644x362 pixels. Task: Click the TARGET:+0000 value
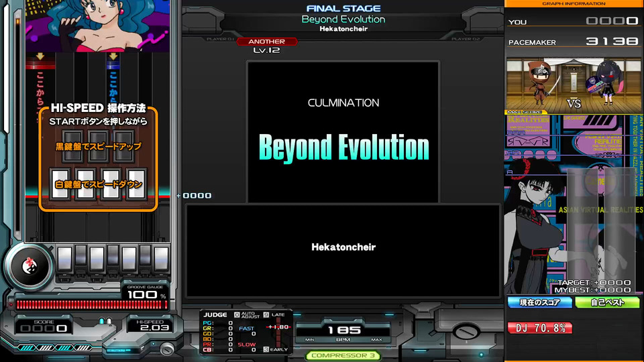[x=594, y=282]
